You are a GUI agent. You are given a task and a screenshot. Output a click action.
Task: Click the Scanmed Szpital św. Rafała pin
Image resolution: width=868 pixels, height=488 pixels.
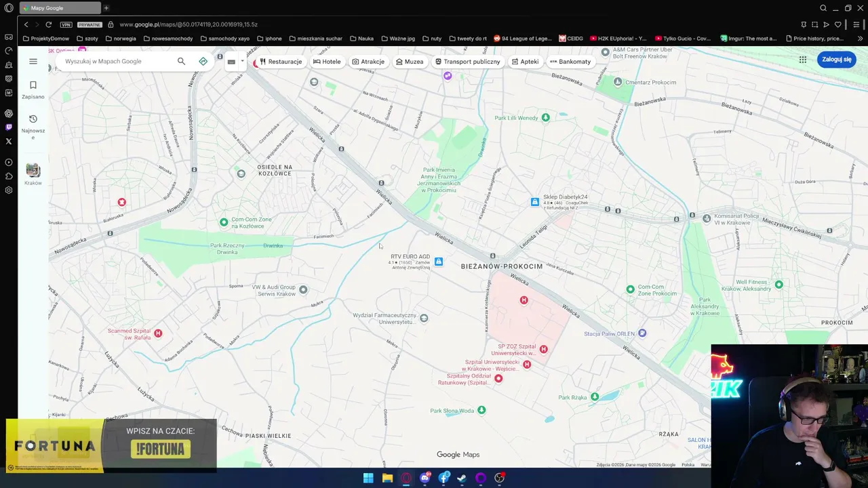click(x=158, y=333)
